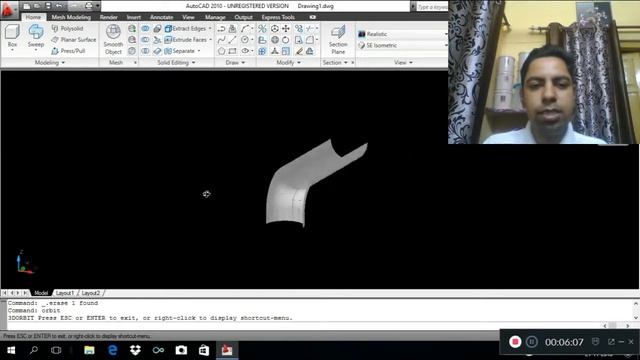Click the Solid Union icon in Solid Editing

coord(145,29)
